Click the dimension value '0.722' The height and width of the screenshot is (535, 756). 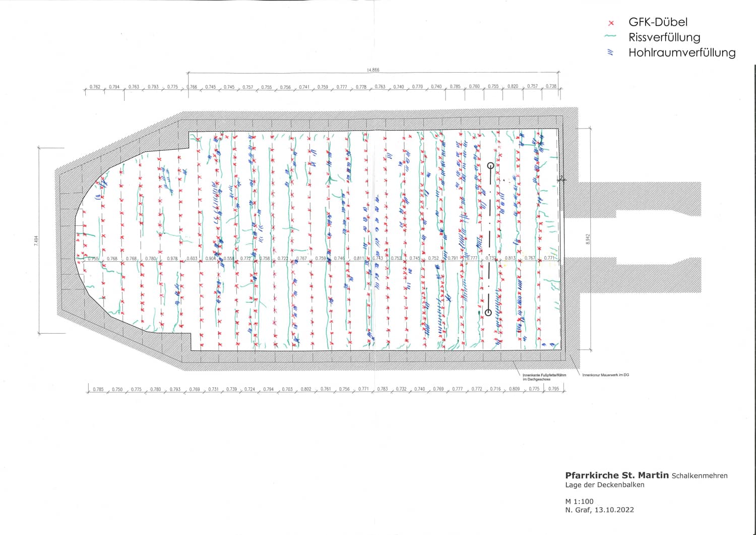pyautogui.click(x=283, y=259)
